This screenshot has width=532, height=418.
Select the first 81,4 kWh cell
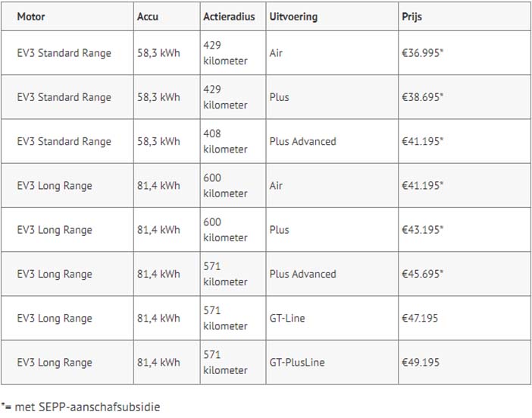pyautogui.click(x=167, y=185)
